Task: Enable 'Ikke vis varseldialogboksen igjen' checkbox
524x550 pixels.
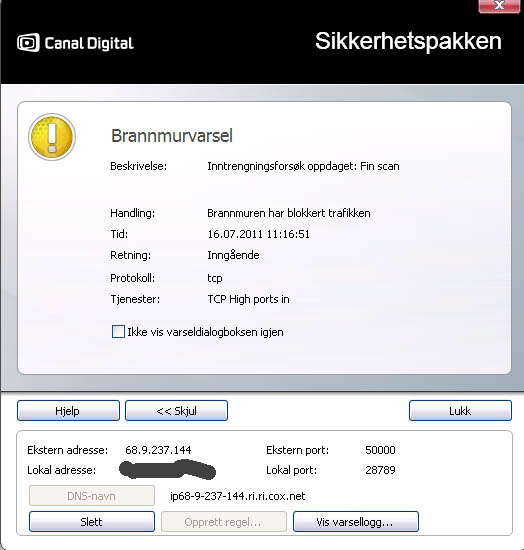Action: (x=118, y=331)
